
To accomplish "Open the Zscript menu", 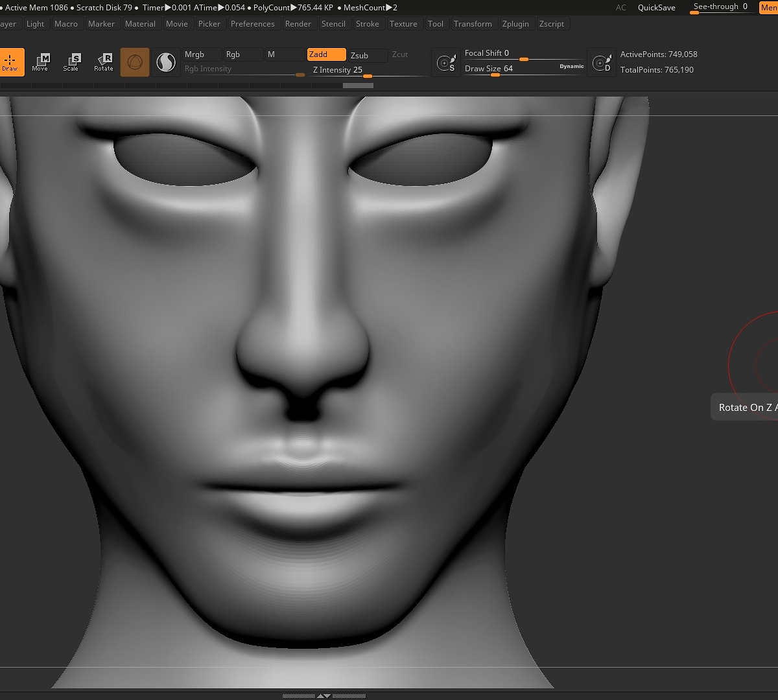I will [x=552, y=24].
